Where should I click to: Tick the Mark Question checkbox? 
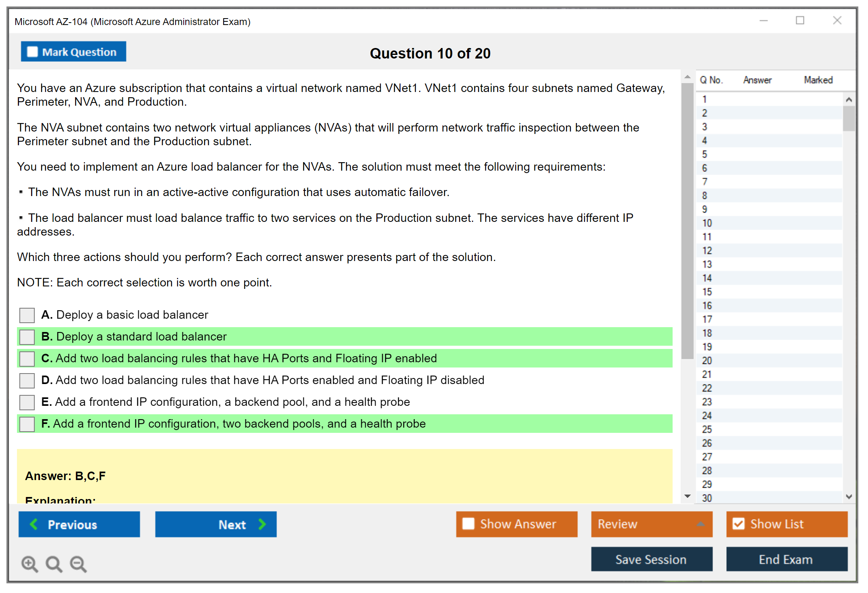[x=32, y=52]
